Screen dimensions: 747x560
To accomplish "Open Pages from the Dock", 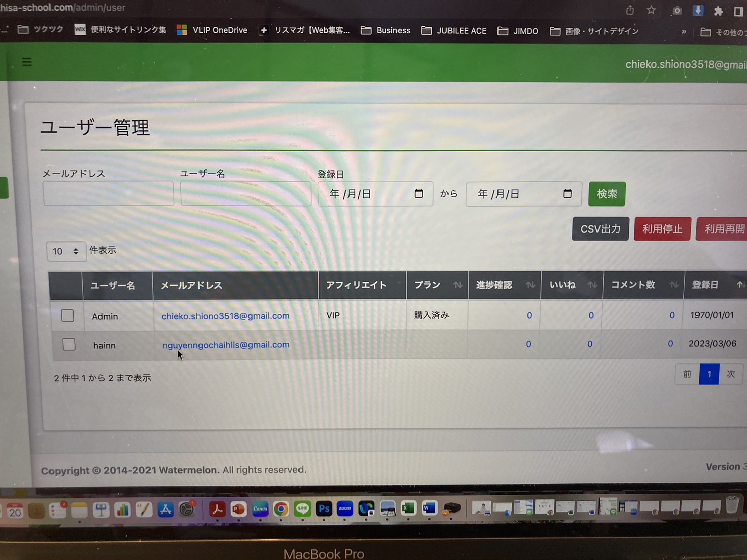I will (x=144, y=510).
